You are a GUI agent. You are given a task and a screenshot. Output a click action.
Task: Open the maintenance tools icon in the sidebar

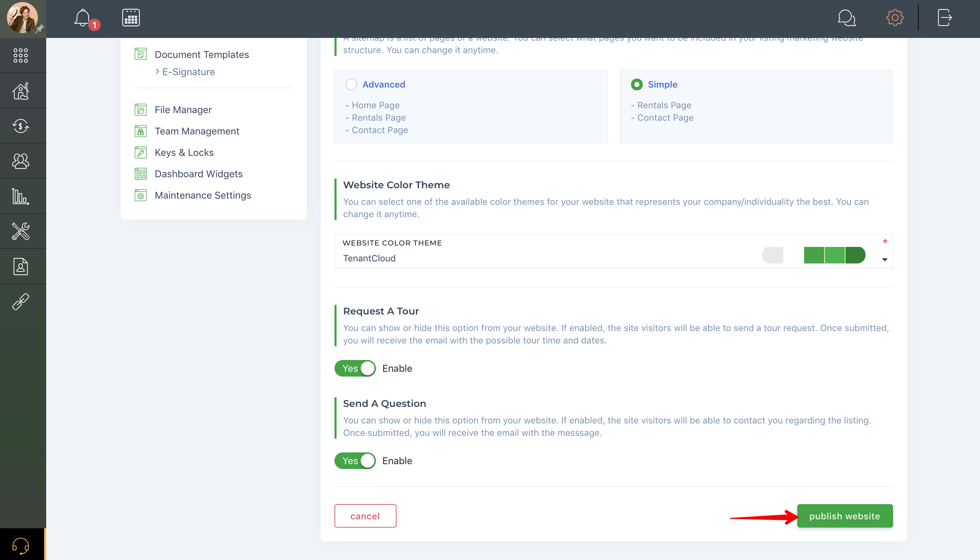(21, 231)
